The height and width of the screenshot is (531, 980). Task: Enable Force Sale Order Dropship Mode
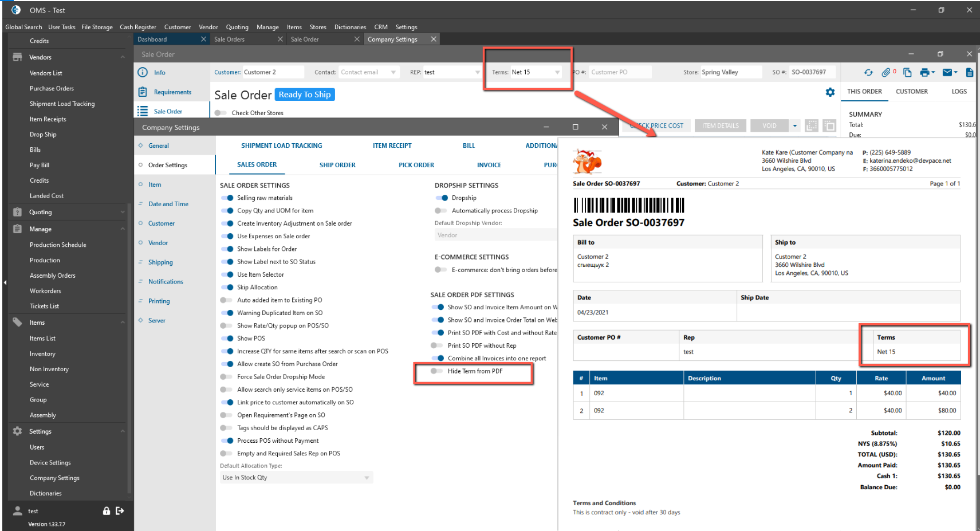tap(227, 377)
